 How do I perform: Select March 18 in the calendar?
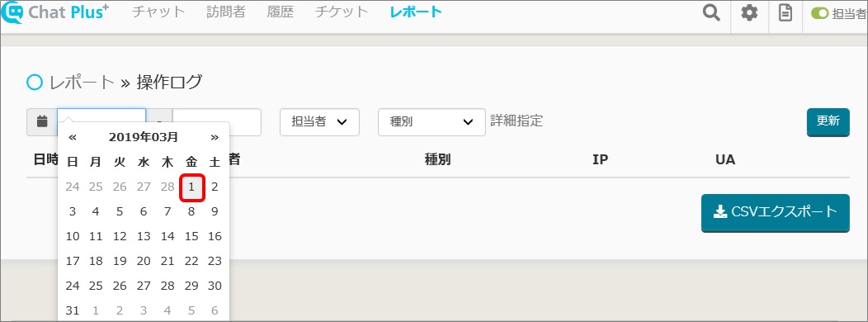[x=96, y=261]
